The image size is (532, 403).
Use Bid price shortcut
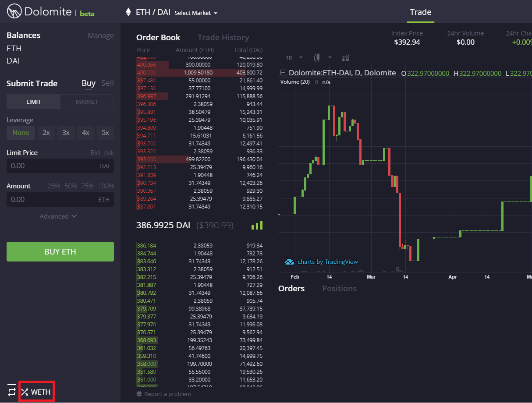coord(95,152)
